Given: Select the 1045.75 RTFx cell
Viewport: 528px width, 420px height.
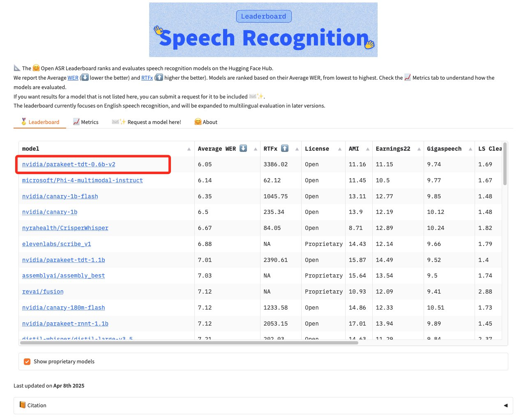Looking at the screenshot, I should tap(281, 196).
